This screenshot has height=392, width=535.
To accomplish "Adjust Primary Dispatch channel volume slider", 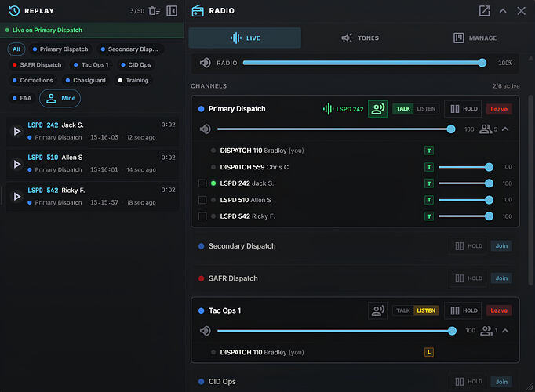I will [x=336, y=129].
